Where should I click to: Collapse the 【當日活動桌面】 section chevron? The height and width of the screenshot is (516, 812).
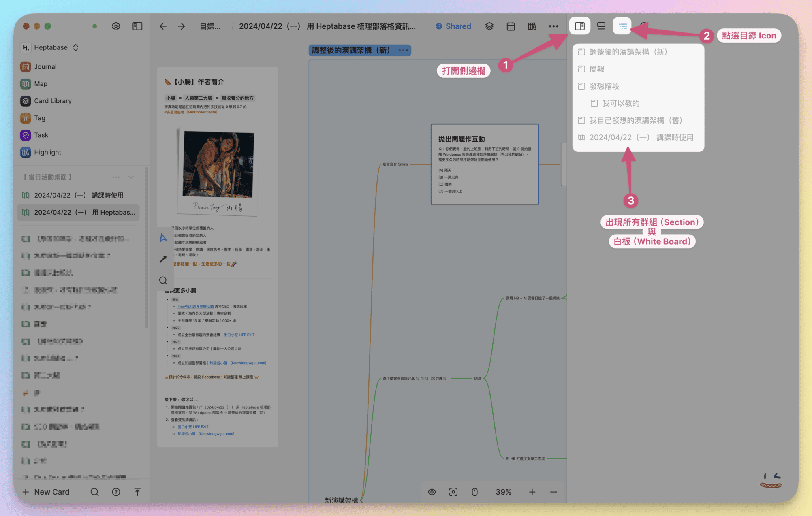(x=131, y=177)
